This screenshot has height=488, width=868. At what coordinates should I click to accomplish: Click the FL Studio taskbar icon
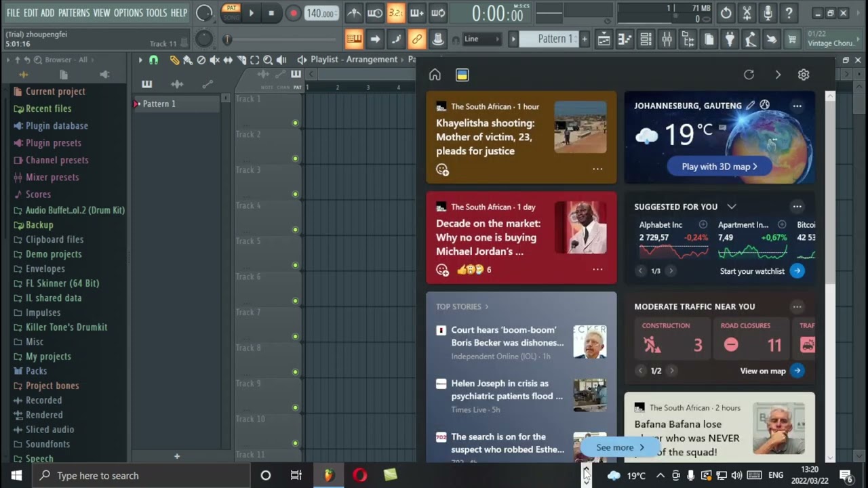point(328,476)
